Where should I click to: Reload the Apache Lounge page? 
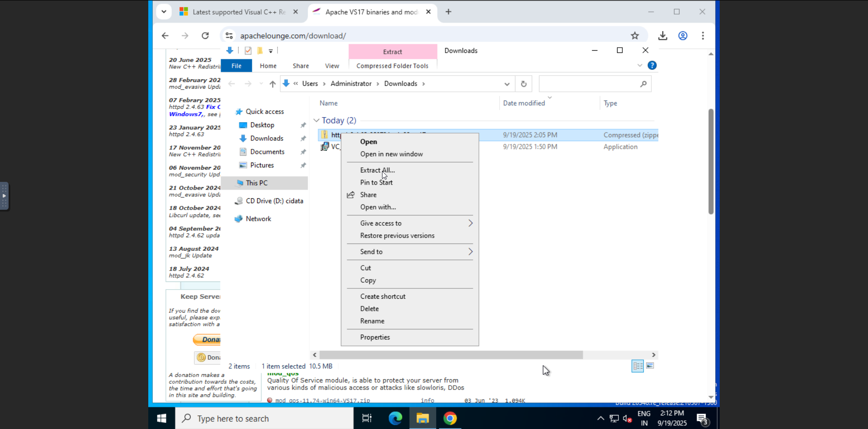pyautogui.click(x=205, y=36)
